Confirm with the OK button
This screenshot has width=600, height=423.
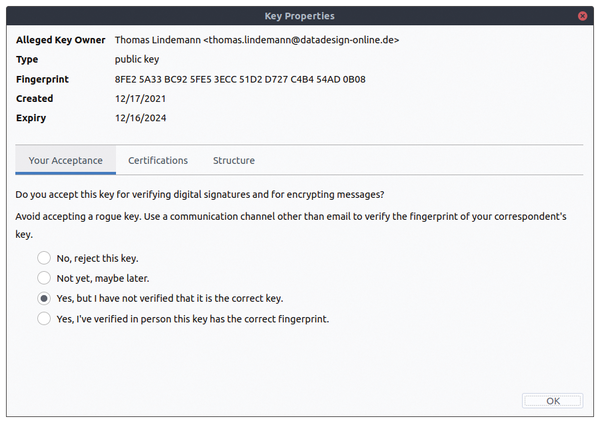[x=552, y=401]
